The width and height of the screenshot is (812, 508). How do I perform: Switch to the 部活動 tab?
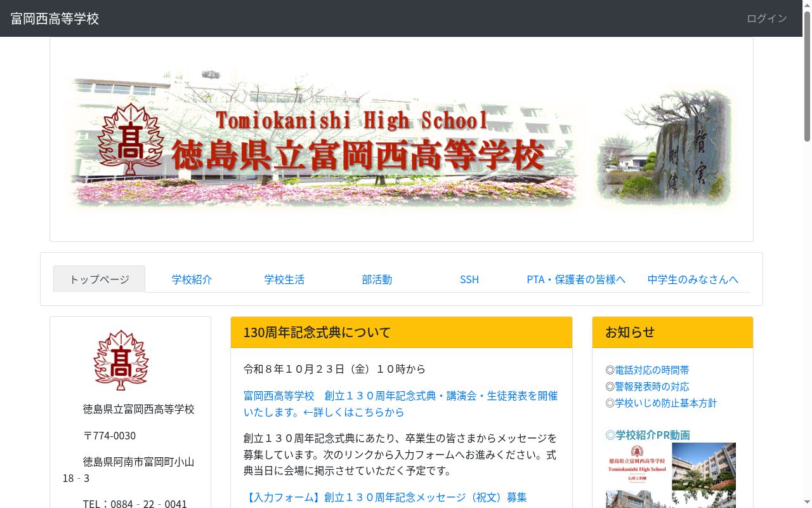[377, 279]
